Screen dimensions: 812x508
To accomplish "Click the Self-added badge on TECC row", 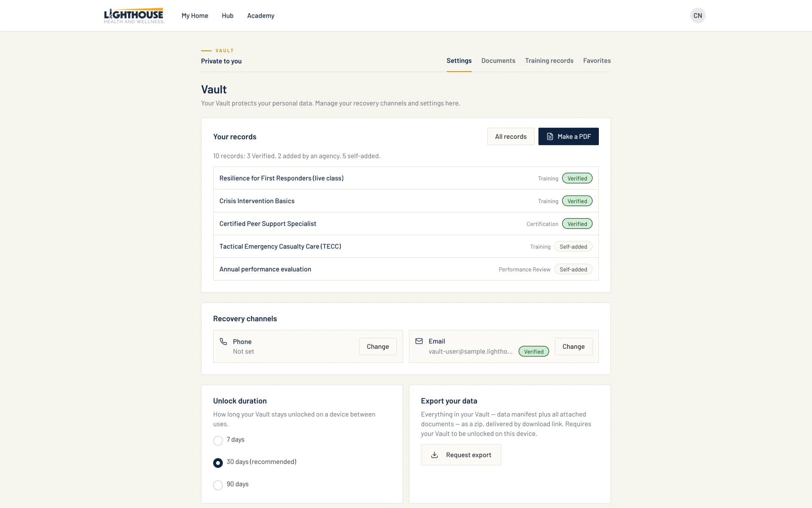I will (573, 246).
